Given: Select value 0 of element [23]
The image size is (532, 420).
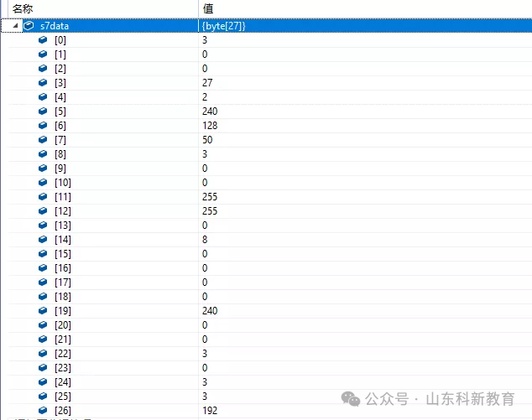Looking at the screenshot, I should [205, 367].
